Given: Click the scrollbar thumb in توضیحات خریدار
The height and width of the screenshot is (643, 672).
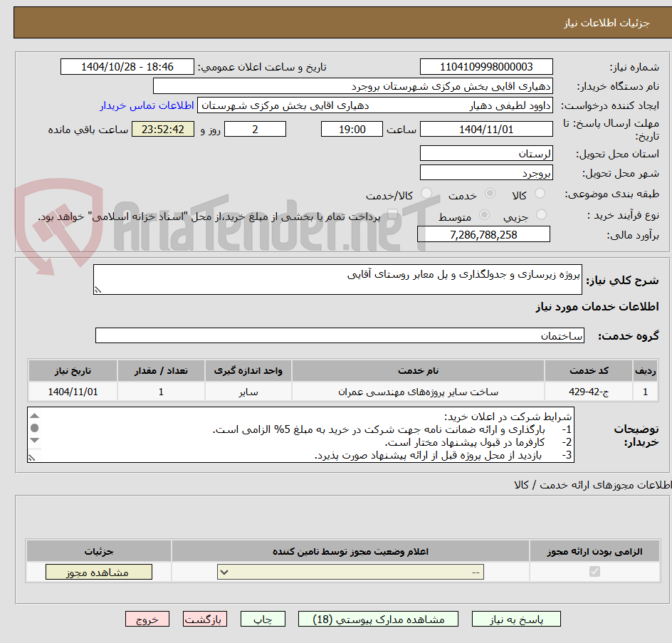Looking at the screenshot, I should coord(35,428).
